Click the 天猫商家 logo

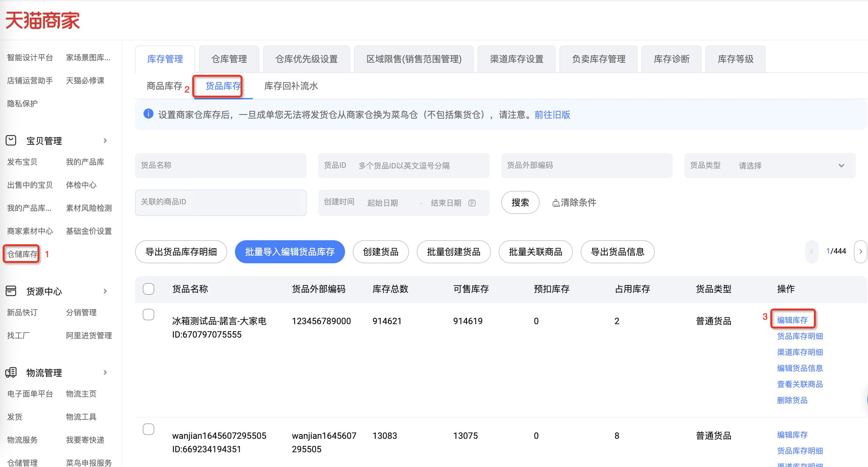[x=43, y=20]
